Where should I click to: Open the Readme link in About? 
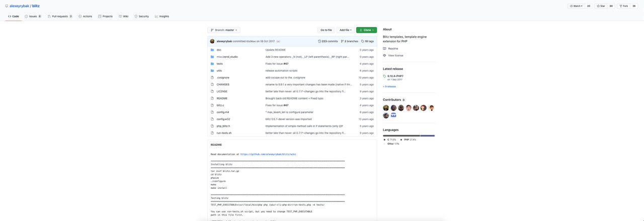click(x=393, y=48)
